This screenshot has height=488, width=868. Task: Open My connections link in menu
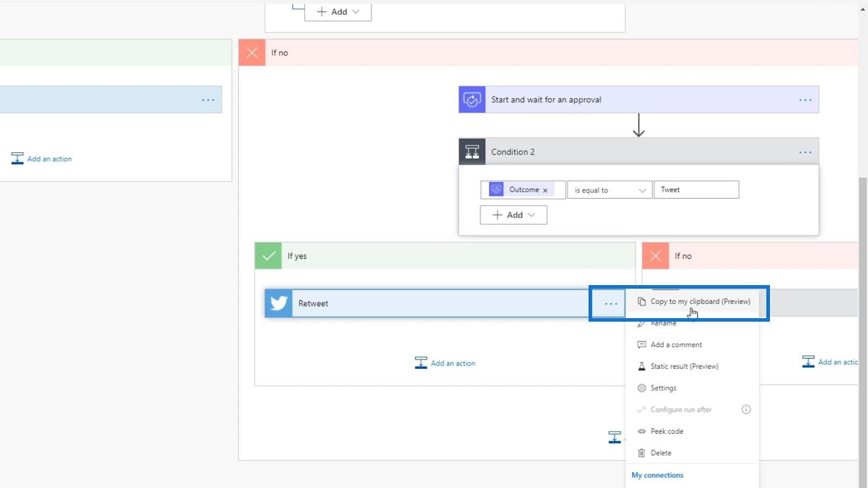658,475
